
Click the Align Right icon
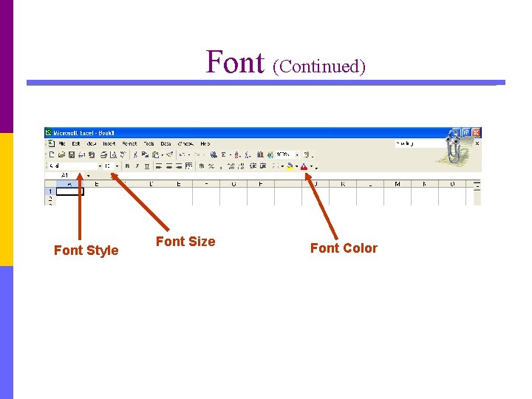pyautogui.click(x=179, y=166)
